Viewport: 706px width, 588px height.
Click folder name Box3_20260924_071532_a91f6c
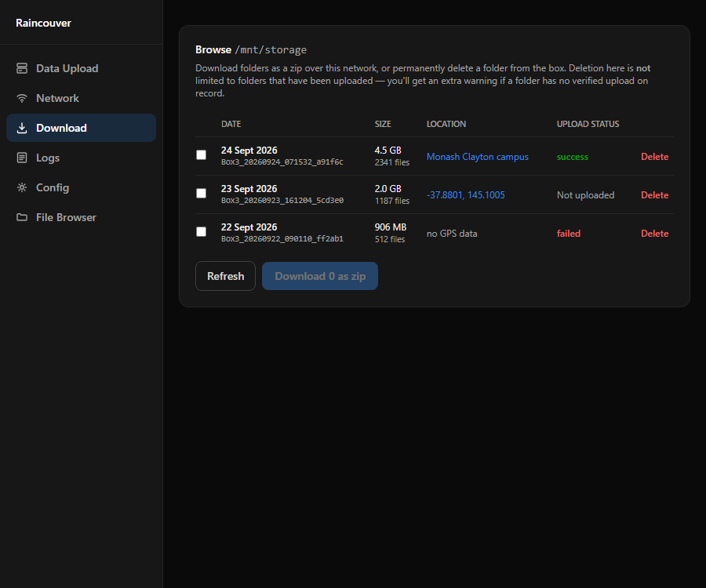[x=282, y=162]
